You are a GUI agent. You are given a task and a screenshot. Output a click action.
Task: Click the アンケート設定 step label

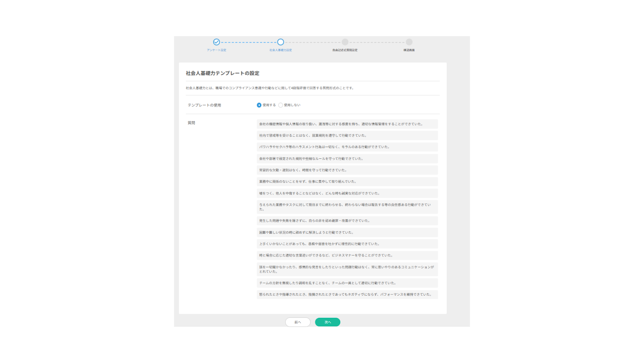[x=217, y=50]
